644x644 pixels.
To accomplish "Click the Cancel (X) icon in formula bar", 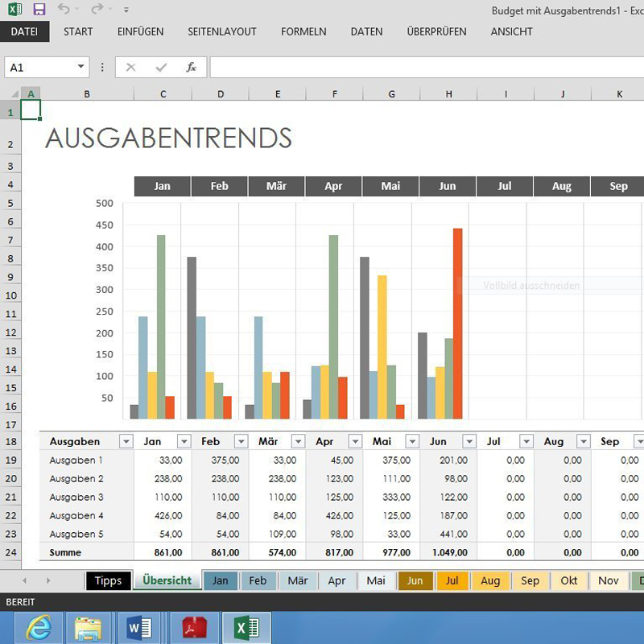I will click(x=130, y=67).
